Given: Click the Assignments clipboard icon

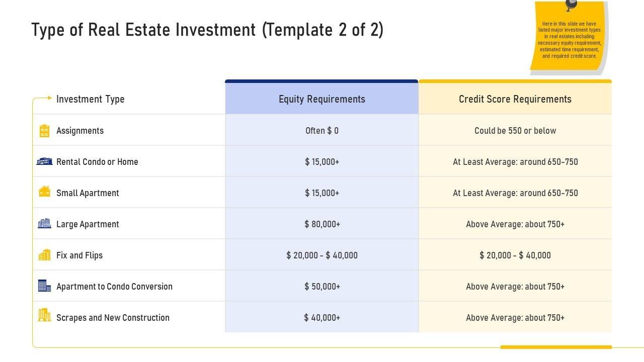Looking at the screenshot, I should pos(44,131).
